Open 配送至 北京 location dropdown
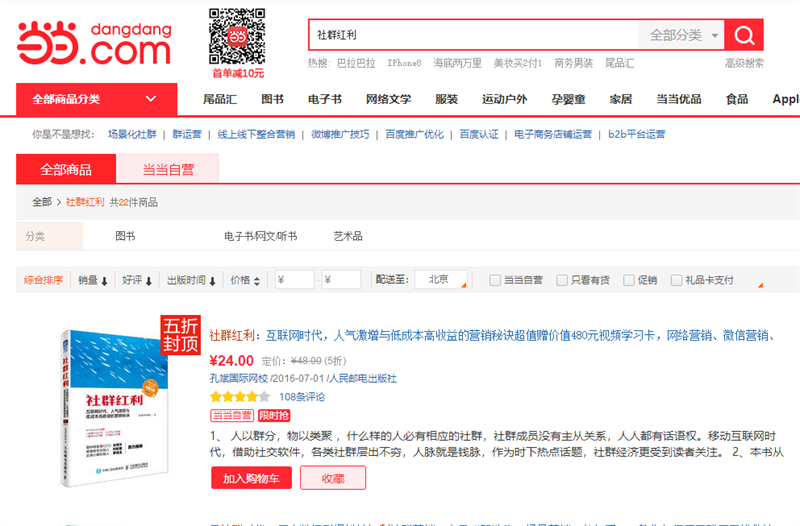 pos(441,280)
